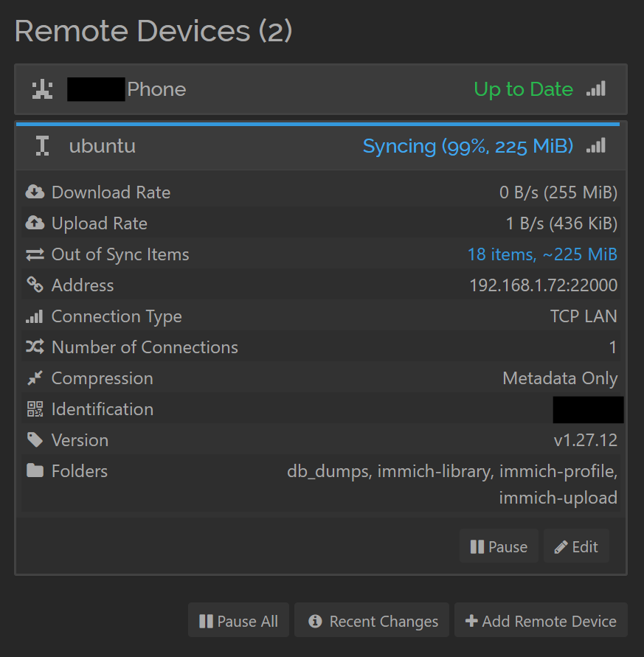The width and height of the screenshot is (644, 657).
Task: Open Recent Changes
Action: 372,621
